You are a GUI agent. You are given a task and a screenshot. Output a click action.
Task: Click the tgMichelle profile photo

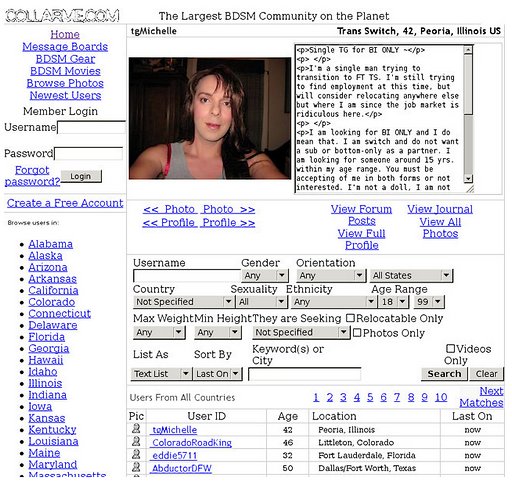point(210,118)
